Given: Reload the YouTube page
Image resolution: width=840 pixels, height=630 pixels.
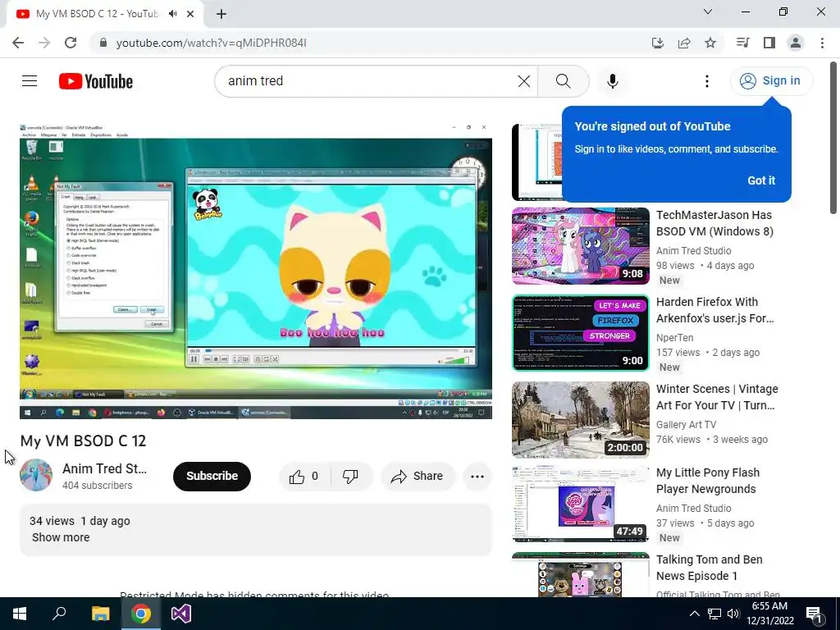Looking at the screenshot, I should click(71, 43).
